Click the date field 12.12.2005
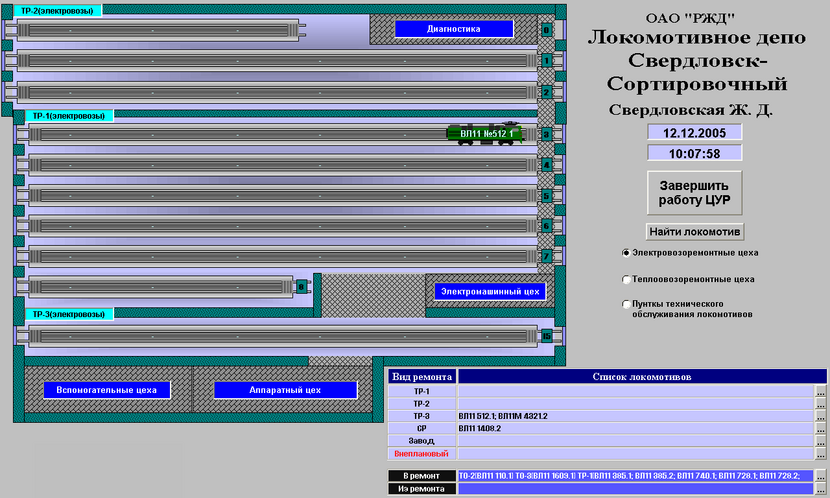This screenshot has width=830, height=498. (x=694, y=132)
